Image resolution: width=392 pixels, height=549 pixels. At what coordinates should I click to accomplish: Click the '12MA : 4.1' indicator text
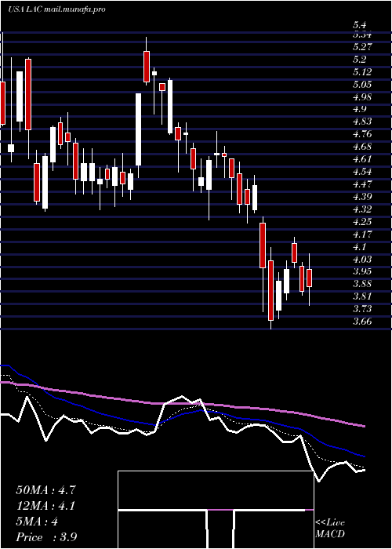(x=45, y=506)
